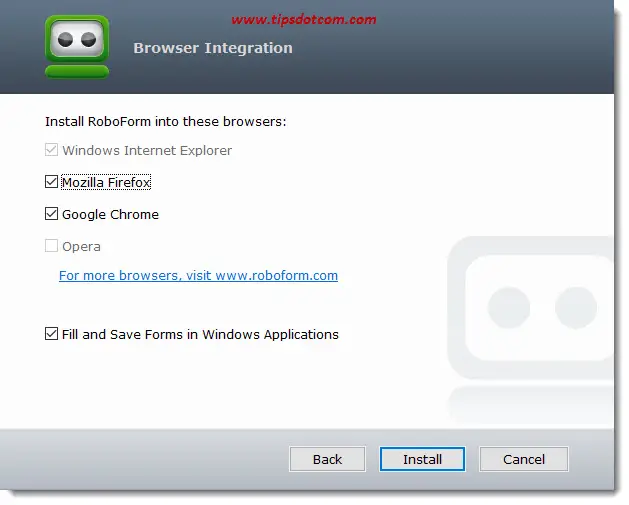The height and width of the screenshot is (505, 629).
Task: Uncheck the Google Chrome checkbox
Action: [51, 214]
